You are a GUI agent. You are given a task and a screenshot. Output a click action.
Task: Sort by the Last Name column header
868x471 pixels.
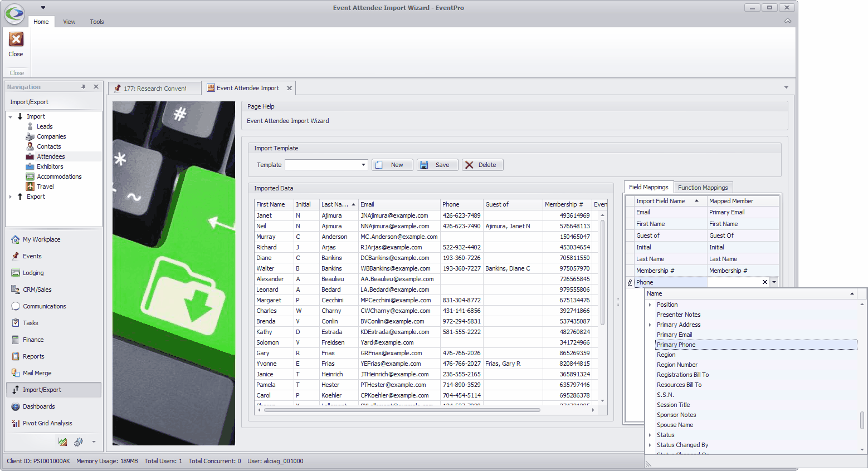tap(338, 204)
